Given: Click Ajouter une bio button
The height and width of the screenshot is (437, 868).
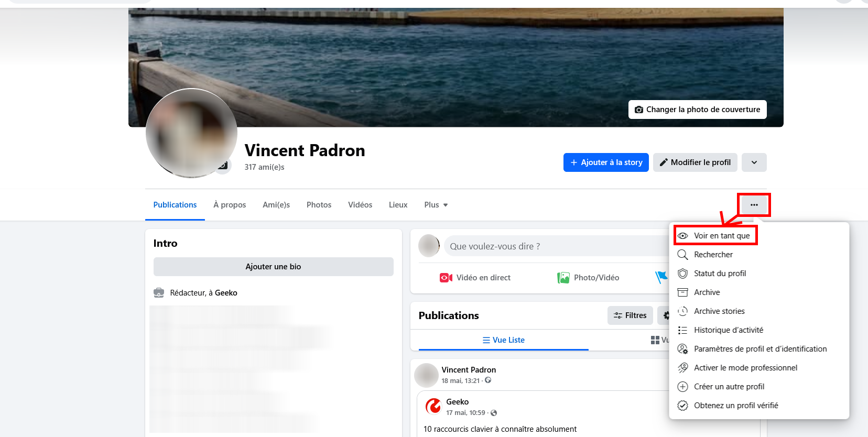Looking at the screenshot, I should (x=274, y=267).
